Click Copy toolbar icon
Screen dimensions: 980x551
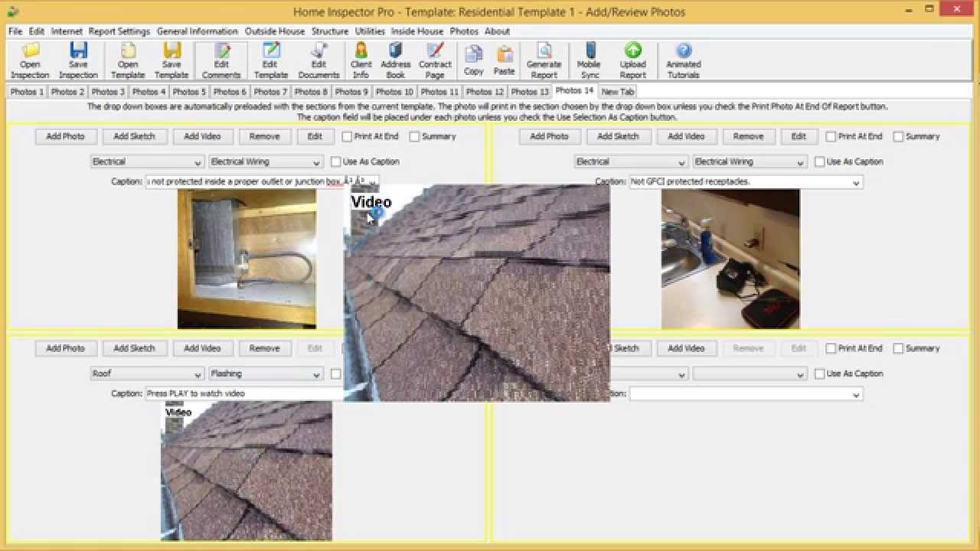(473, 60)
